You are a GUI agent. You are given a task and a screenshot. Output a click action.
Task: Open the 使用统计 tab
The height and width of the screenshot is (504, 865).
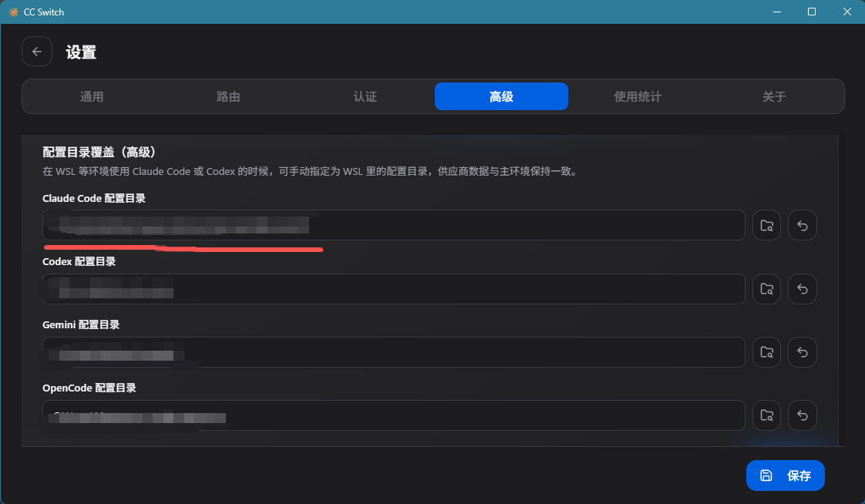click(x=638, y=96)
